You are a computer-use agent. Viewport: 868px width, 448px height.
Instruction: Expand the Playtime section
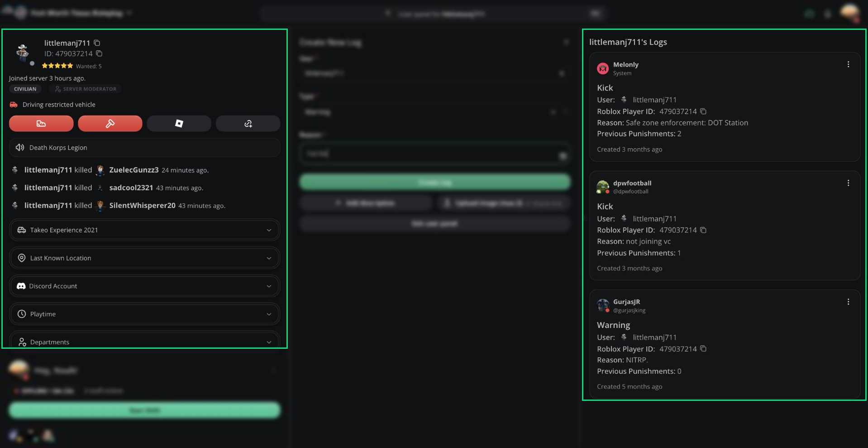tap(144, 314)
